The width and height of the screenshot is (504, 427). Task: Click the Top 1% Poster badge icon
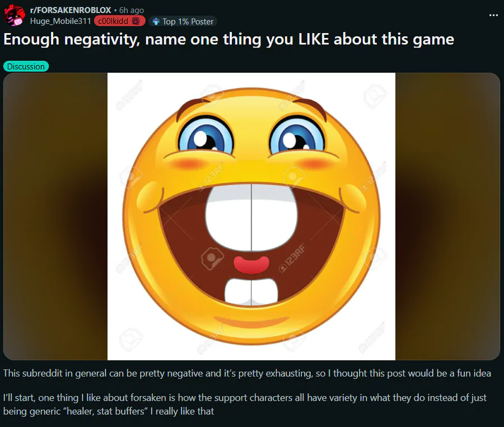pos(156,21)
